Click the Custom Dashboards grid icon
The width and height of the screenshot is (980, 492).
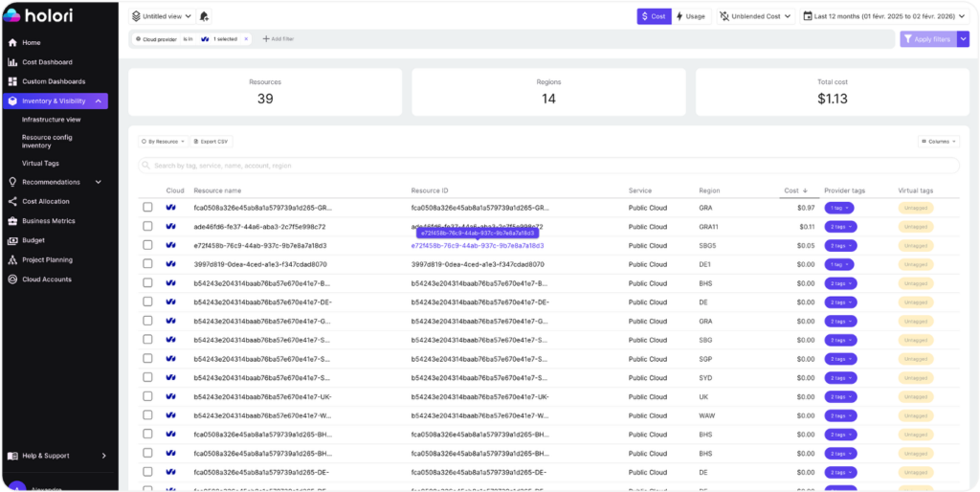pyautogui.click(x=12, y=81)
